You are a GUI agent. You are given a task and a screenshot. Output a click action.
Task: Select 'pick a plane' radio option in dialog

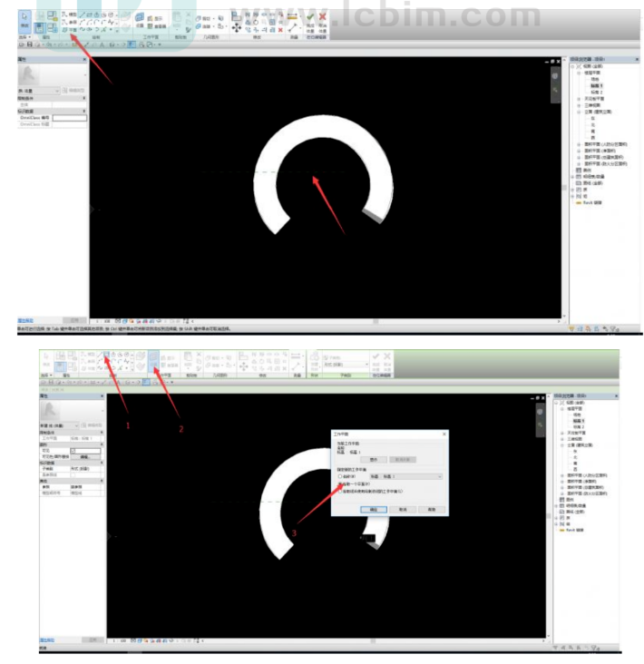pyautogui.click(x=340, y=483)
